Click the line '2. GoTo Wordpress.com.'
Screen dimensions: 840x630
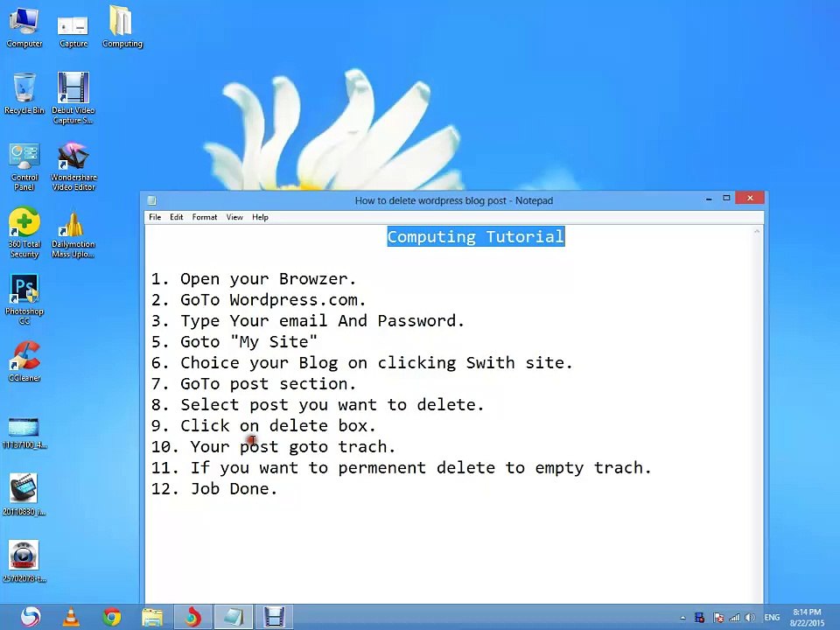[258, 300]
